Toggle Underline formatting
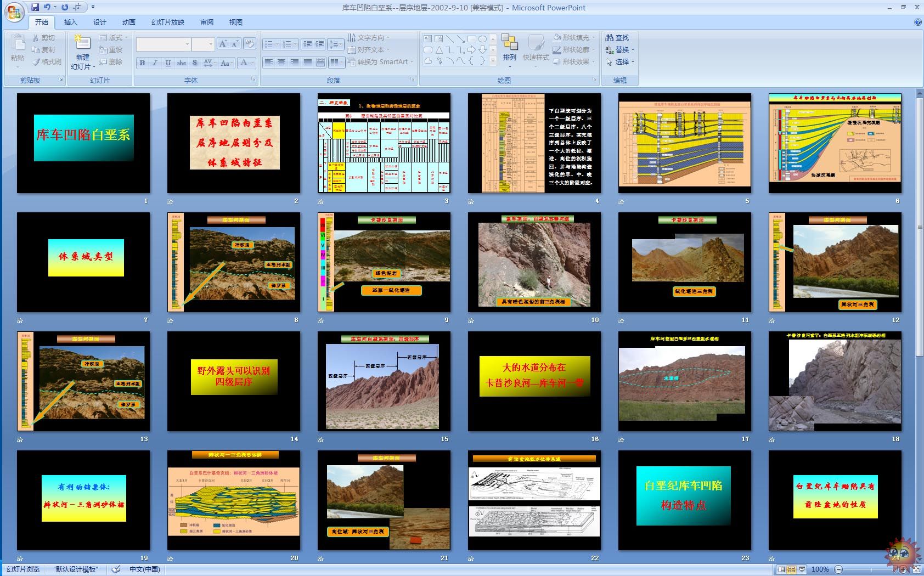The height and width of the screenshot is (576, 924). pyautogui.click(x=168, y=63)
